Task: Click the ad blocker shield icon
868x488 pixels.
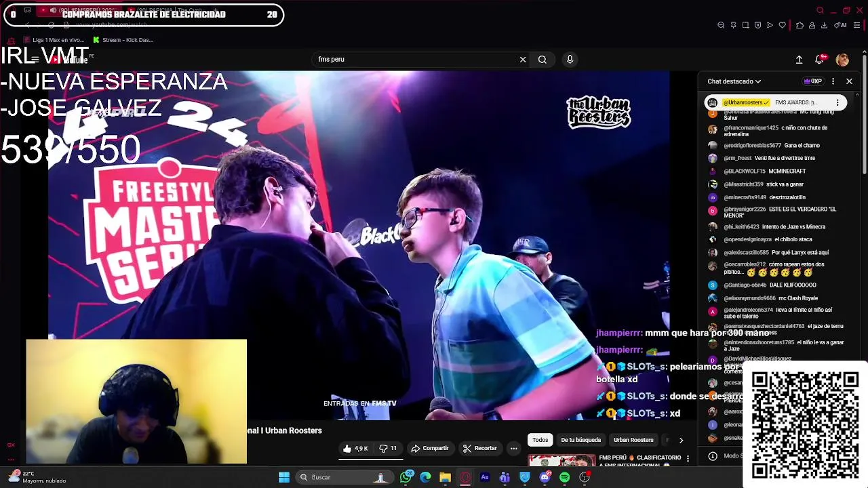Action: pyautogui.click(x=757, y=25)
